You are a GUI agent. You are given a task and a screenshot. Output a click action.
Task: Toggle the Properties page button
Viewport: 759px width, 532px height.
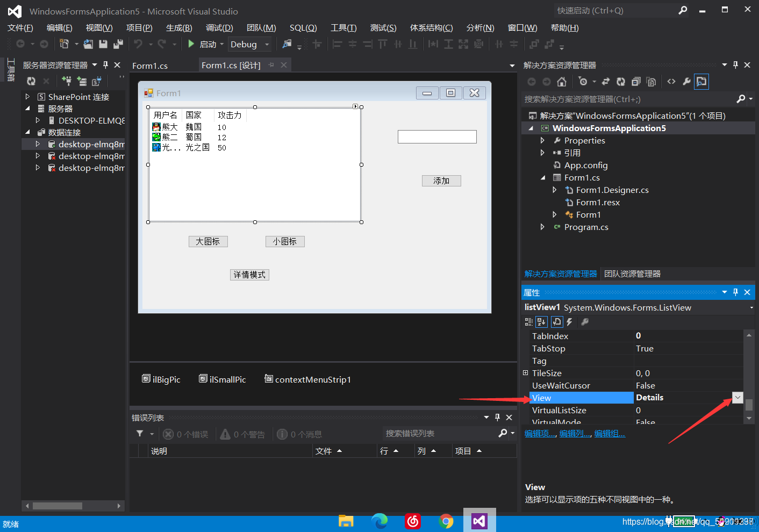(x=557, y=322)
